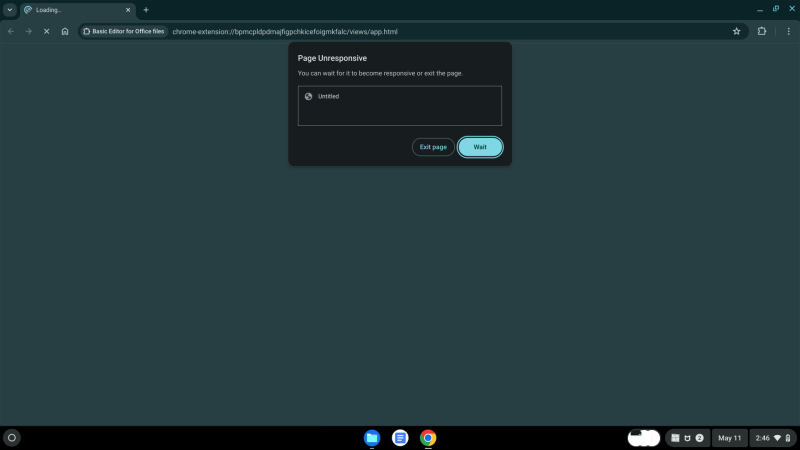
Task: Close the Loading tab
Action: tap(128, 10)
